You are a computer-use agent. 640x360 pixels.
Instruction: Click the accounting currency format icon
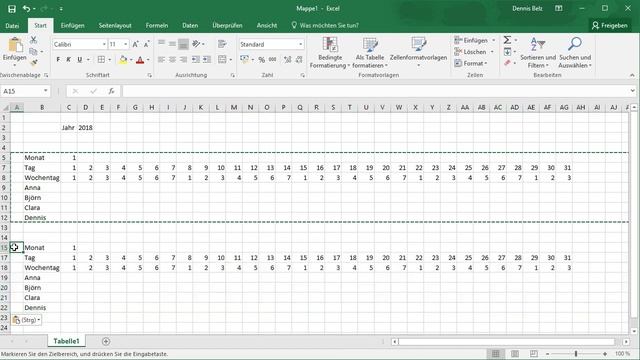pos(244,60)
